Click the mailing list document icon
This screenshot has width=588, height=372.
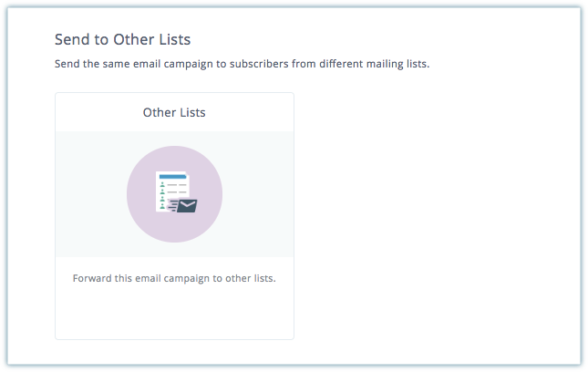[170, 187]
